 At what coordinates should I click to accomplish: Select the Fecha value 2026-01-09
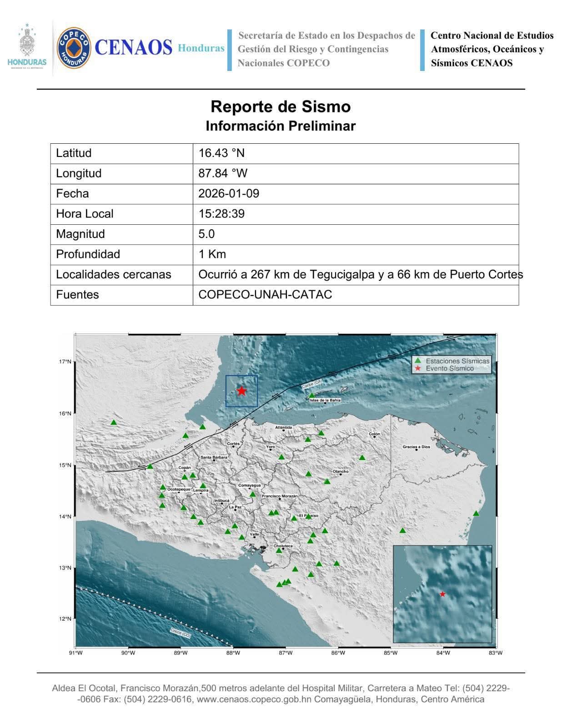(x=229, y=193)
